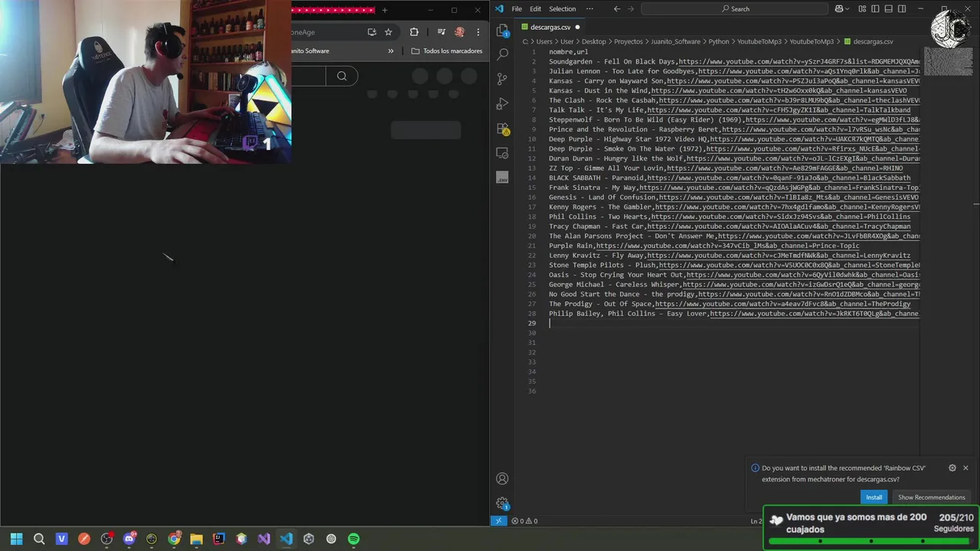Open Spotify from the taskbar
This screenshot has height=551, width=980.
(x=353, y=539)
